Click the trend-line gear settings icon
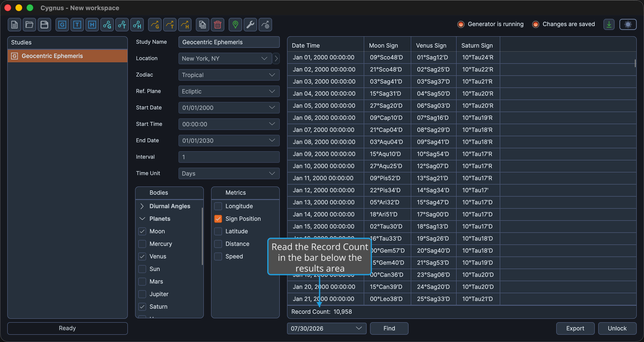The image size is (644, 342). (x=265, y=25)
